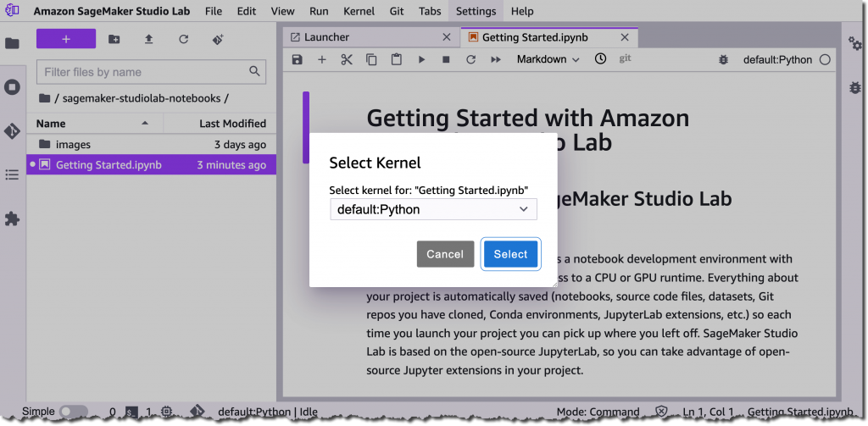The width and height of the screenshot is (868, 426).
Task: Sort files by Name column header
Action: [95, 124]
